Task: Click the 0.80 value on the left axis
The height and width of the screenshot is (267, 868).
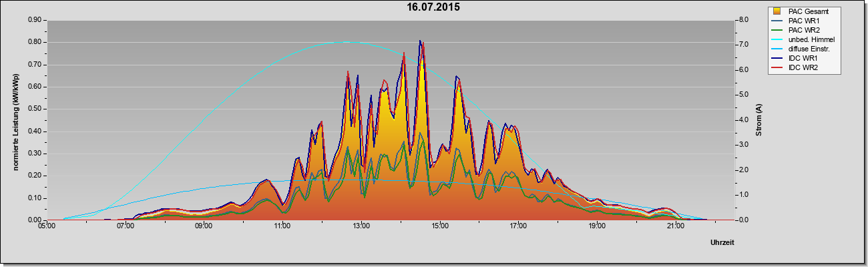Action: click(x=35, y=42)
